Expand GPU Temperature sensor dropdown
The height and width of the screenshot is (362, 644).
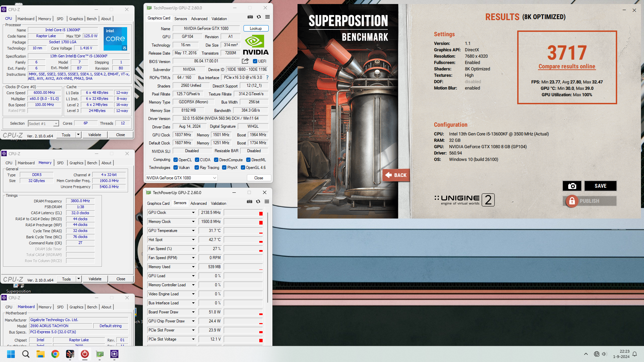[193, 231]
